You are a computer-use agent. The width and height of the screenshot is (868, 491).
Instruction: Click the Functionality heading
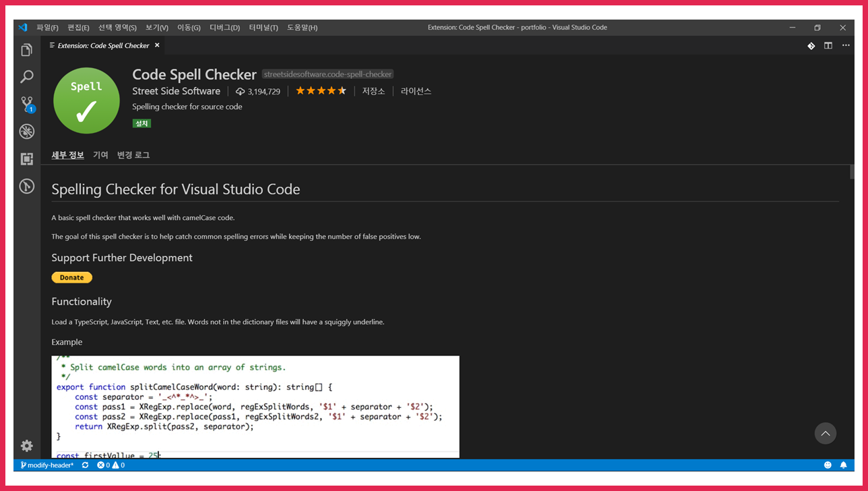82,301
